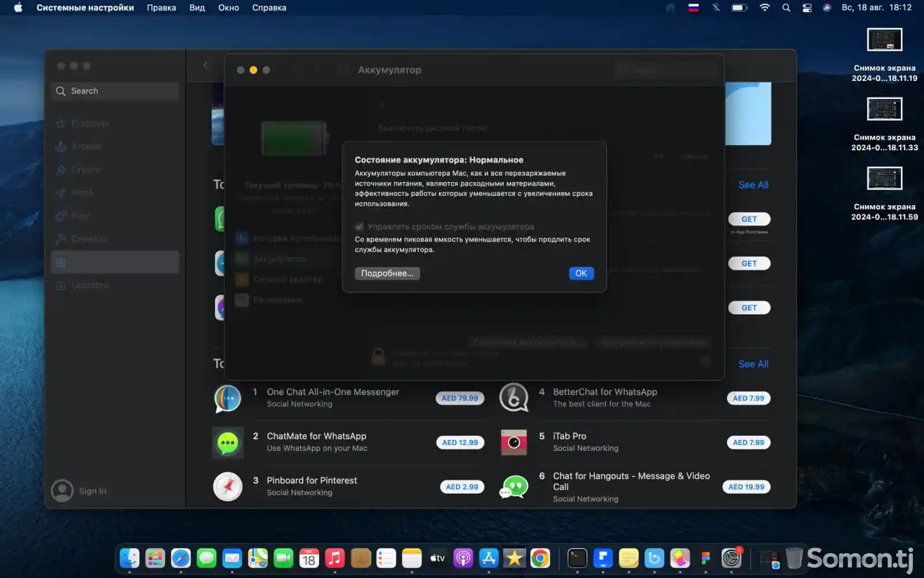Click OK in the battery status dialog
Image resolution: width=924 pixels, height=578 pixels.
click(x=581, y=273)
